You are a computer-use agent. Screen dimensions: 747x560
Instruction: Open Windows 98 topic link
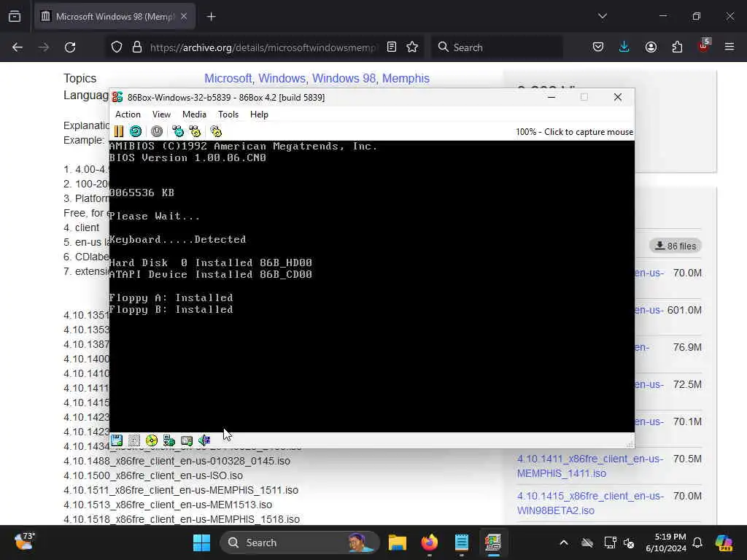(x=344, y=78)
